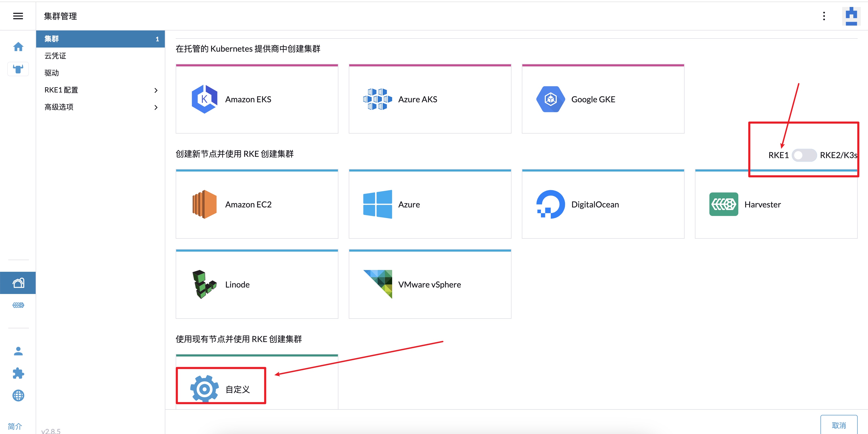Click the Azure AKS logo icon
Image resolution: width=868 pixels, height=434 pixels.
(x=377, y=99)
